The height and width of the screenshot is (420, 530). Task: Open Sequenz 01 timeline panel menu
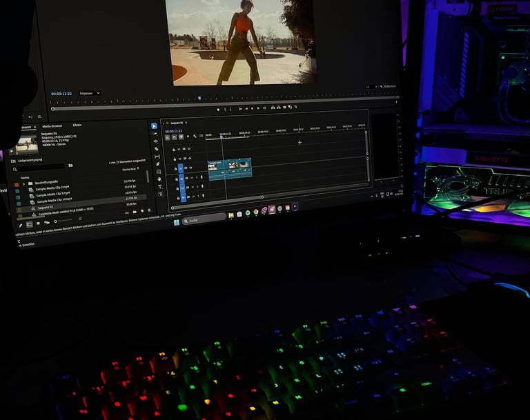tap(186, 123)
